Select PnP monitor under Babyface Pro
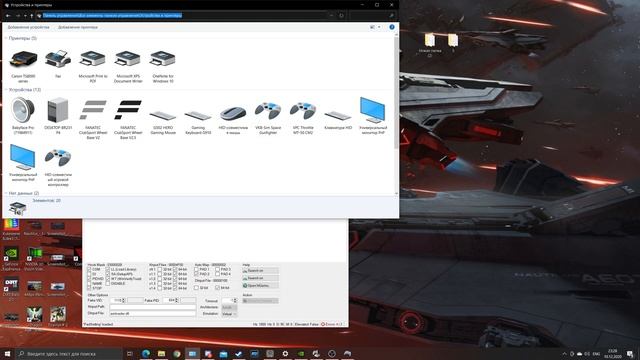The width and height of the screenshot is (640, 360). click(x=23, y=162)
